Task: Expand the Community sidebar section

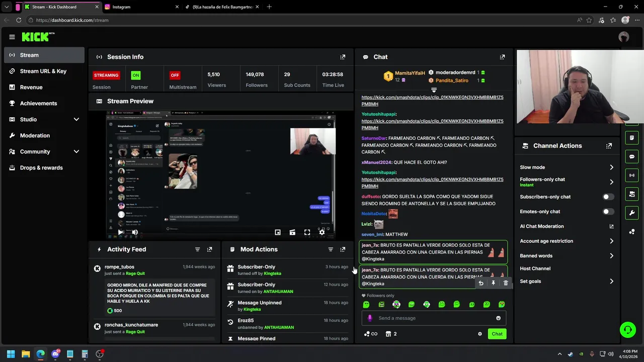Action: pos(76,152)
